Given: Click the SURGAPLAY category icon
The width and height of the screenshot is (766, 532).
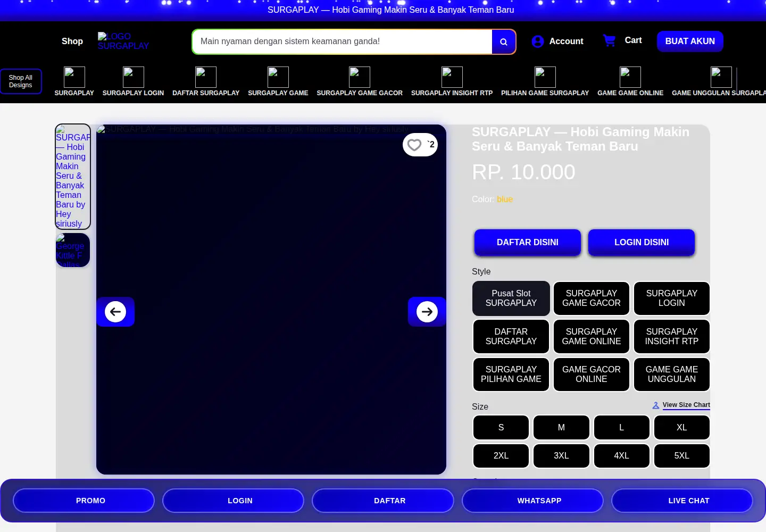Looking at the screenshot, I should 74,77.
